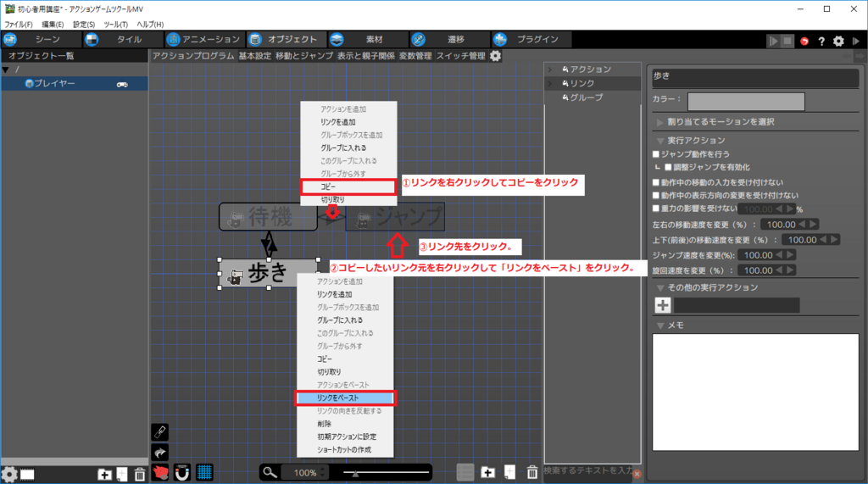The image size is (868, 484).
Task: Switch to 基本設定 tab
Action: pos(255,56)
